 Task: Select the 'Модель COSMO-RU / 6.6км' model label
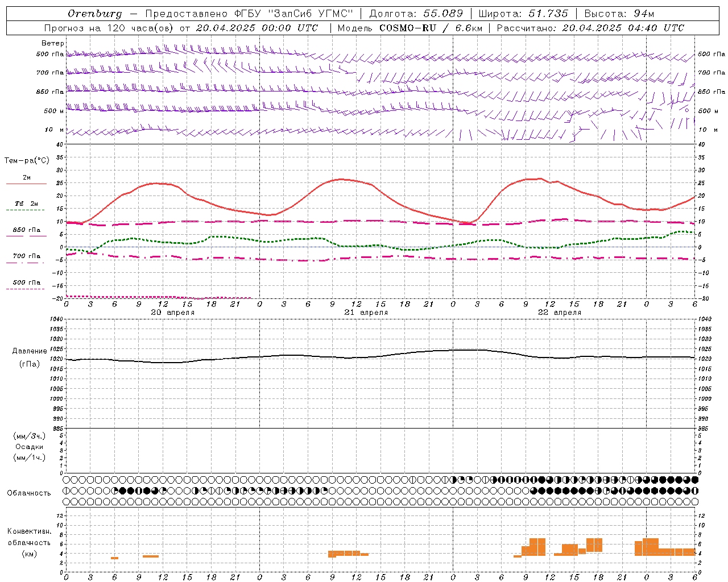409,28
